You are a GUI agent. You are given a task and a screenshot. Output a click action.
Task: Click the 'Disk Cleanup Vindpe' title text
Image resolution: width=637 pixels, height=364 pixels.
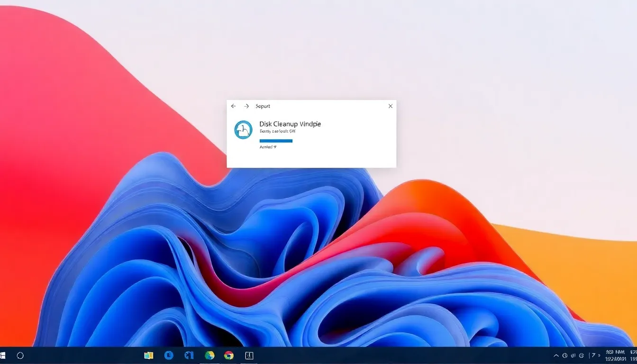[290, 124]
